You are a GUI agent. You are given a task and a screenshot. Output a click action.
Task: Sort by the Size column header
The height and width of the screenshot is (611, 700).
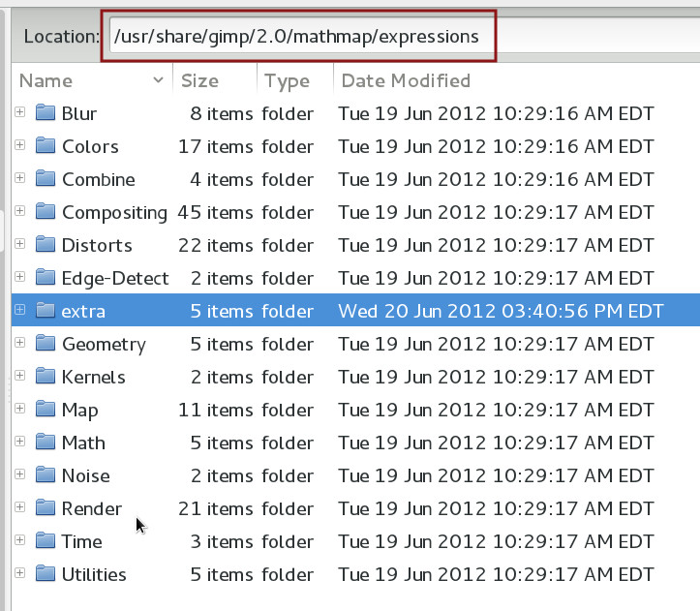point(215,80)
